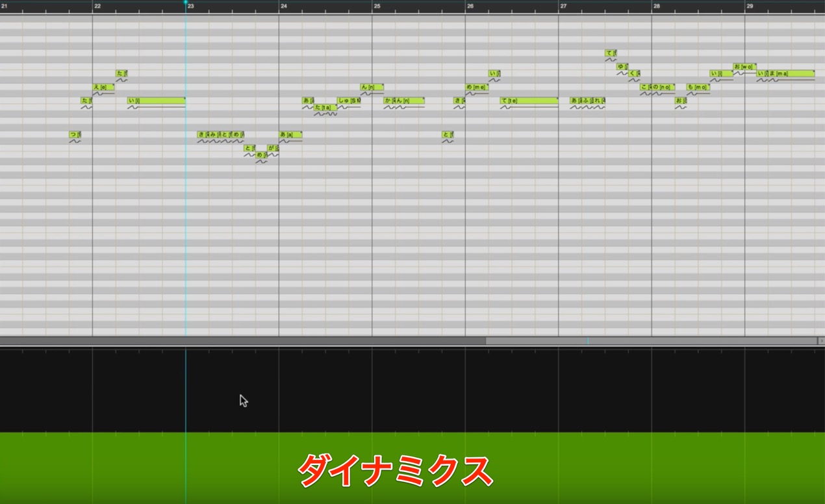Select the あ [a] note
This screenshot has width=825, height=504.
[290, 135]
